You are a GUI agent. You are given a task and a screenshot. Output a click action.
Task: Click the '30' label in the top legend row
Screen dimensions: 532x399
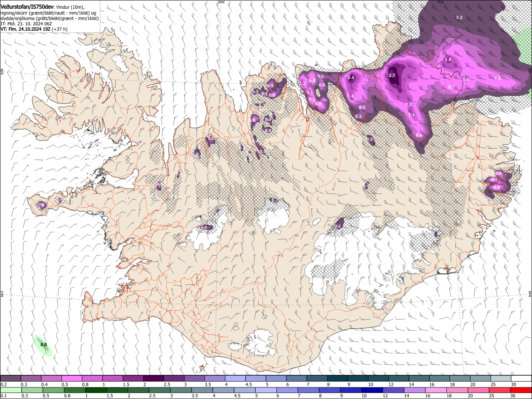[x=514, y=384]
